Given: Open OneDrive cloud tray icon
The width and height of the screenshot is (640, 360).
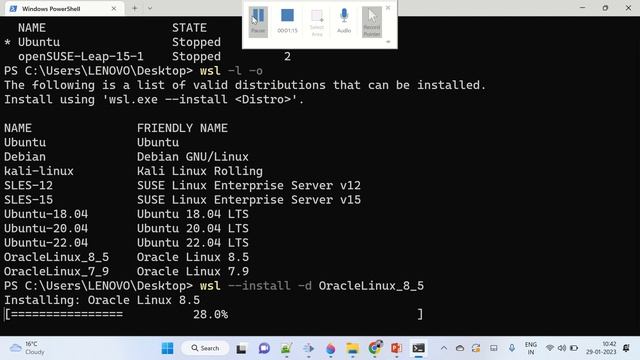Looking at the screenshot, I should 460,348.
